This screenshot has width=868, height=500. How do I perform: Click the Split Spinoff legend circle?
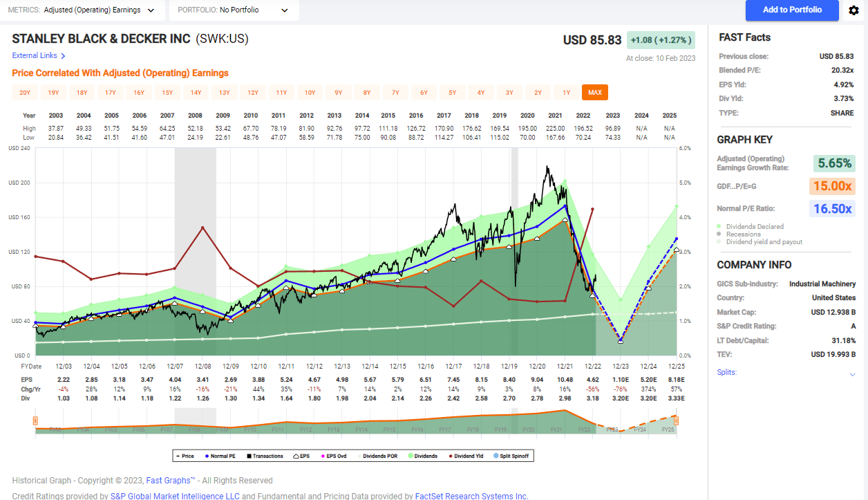pyautogui.click(x=497, y=456)
